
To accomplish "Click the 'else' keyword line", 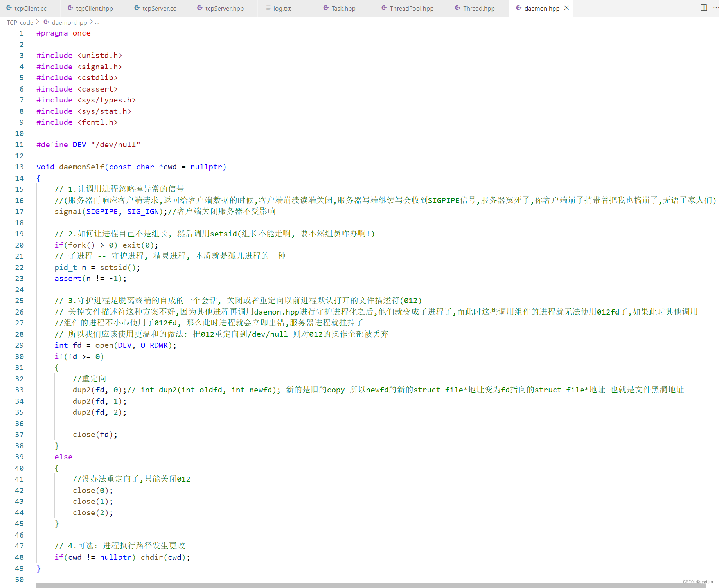I will coord(63,457).
